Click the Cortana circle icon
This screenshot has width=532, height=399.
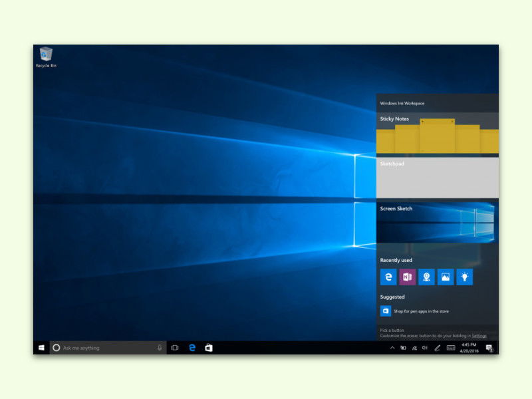pyautogui.click(x=57, y=348)
